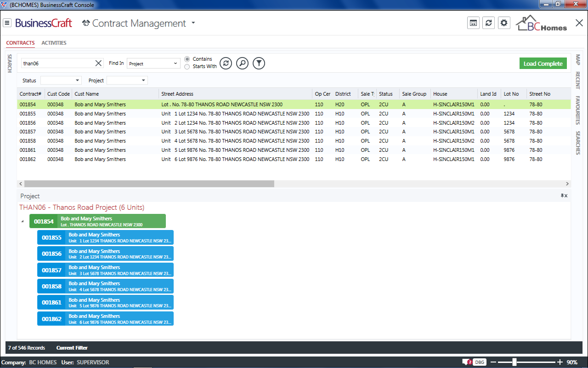Click the grid horizontal scrollbar thumb
Screen dimensions: 588x368
pos(149,184)
